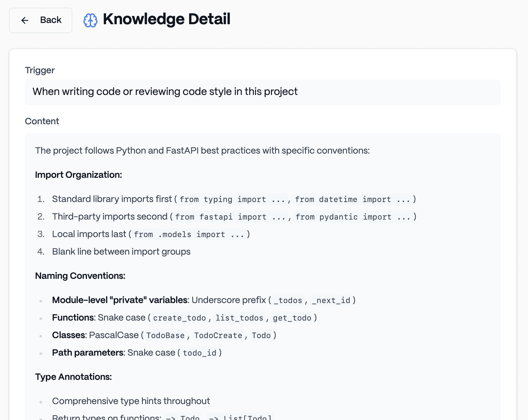Click the Naming Conventions heading

click(x=80, y=276)
